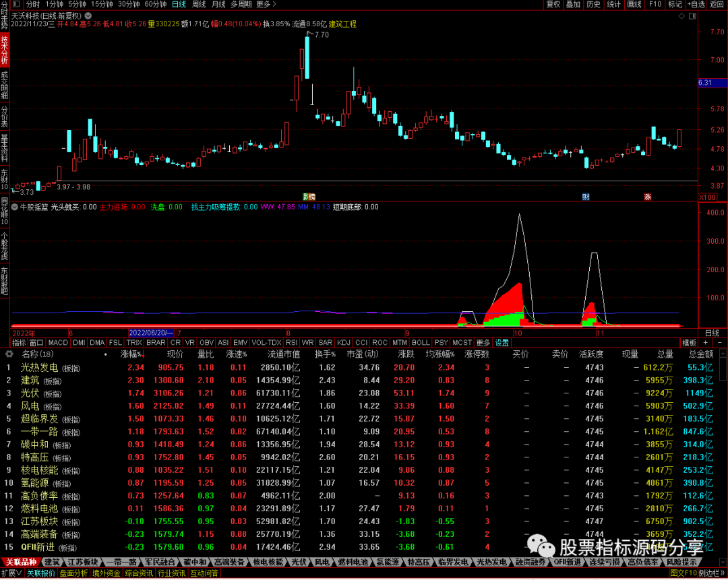Open the 技术分析 sidebar tab

pos(5,50)
